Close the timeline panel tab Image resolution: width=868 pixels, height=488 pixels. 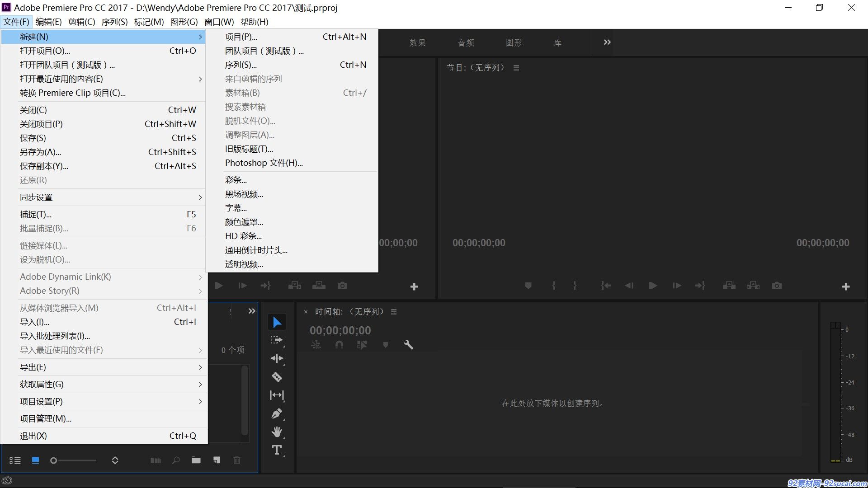306,312
